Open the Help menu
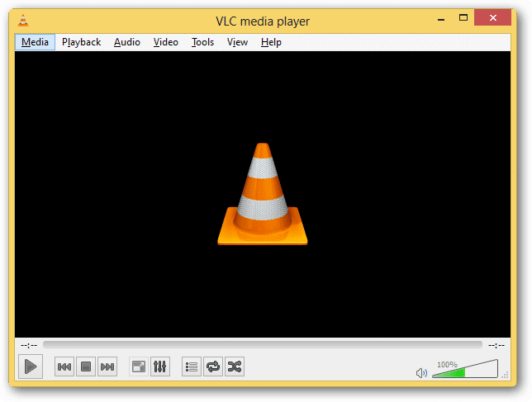Screen dimensions: 532x402 (271, 42)
